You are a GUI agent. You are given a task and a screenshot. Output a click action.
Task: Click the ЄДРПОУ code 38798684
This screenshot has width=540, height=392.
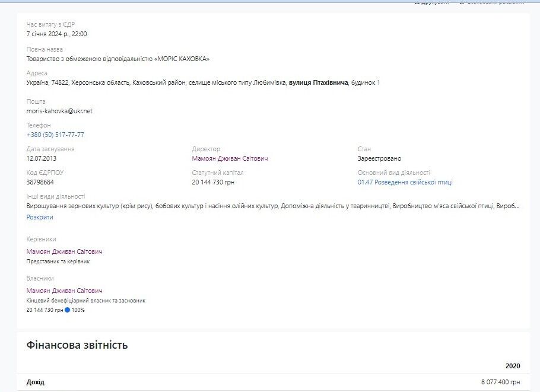pos(40,183)
